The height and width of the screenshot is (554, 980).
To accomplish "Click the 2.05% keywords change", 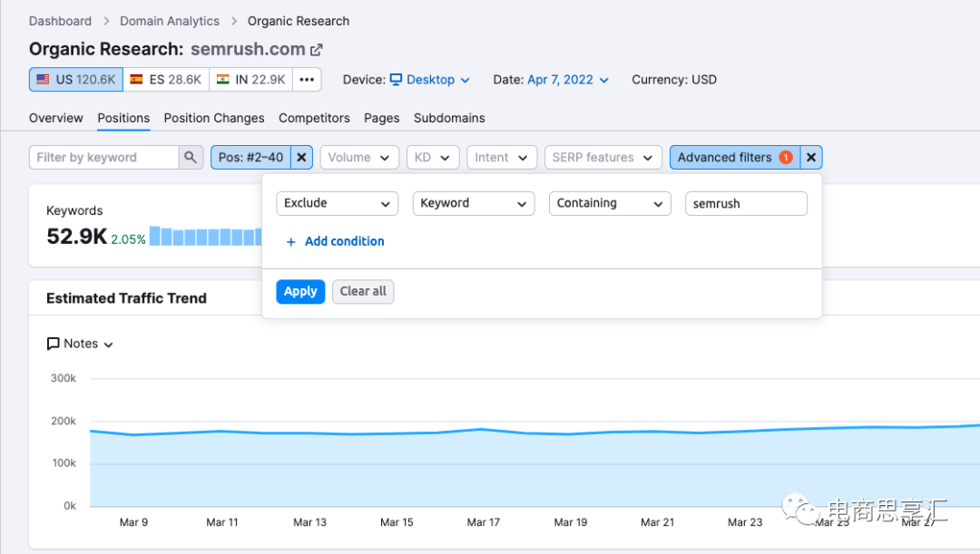I will [128, 239].
